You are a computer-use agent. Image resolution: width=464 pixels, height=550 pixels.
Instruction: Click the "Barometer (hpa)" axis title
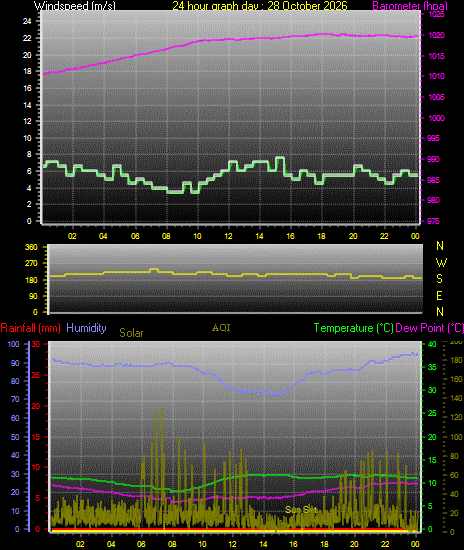(410, 6)
